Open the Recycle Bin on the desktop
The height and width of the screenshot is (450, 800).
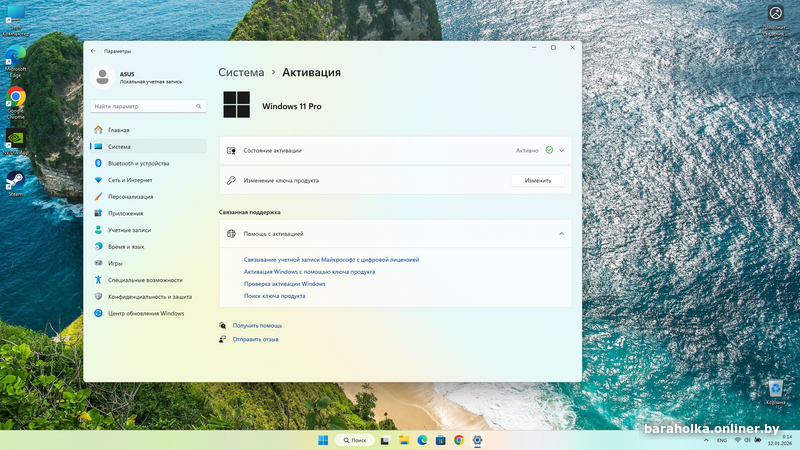775,389
